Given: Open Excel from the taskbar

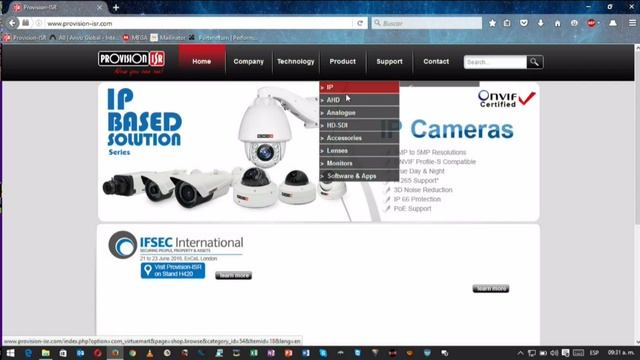Looking at the screenshot, I should click(x=254, y=353).
